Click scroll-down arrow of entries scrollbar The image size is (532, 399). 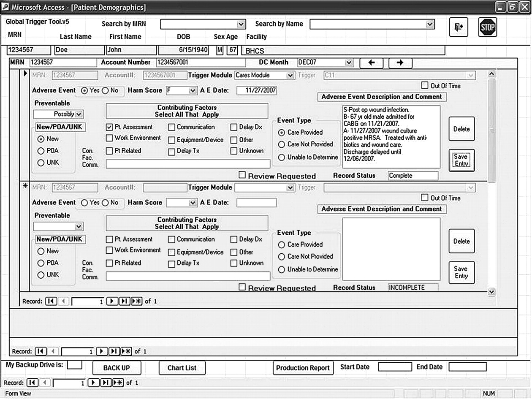(491, 291)
